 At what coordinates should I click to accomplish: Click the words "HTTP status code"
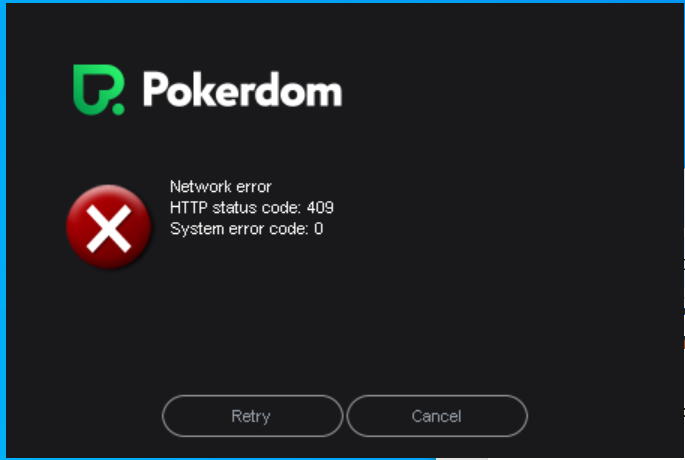pos(235,208)
